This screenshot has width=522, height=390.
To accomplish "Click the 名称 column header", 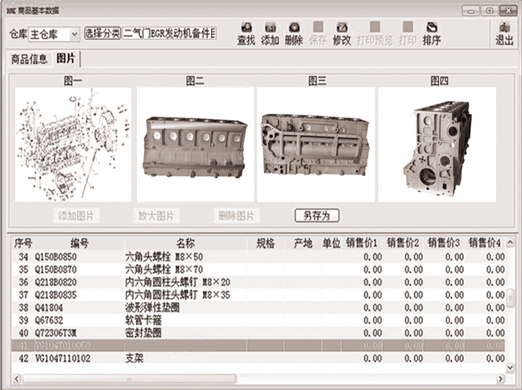I will 185,243.
